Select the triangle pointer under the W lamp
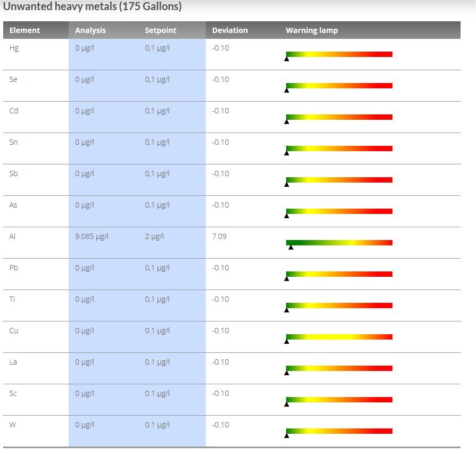This screenshot has height=454, width=476. [288, 435]
